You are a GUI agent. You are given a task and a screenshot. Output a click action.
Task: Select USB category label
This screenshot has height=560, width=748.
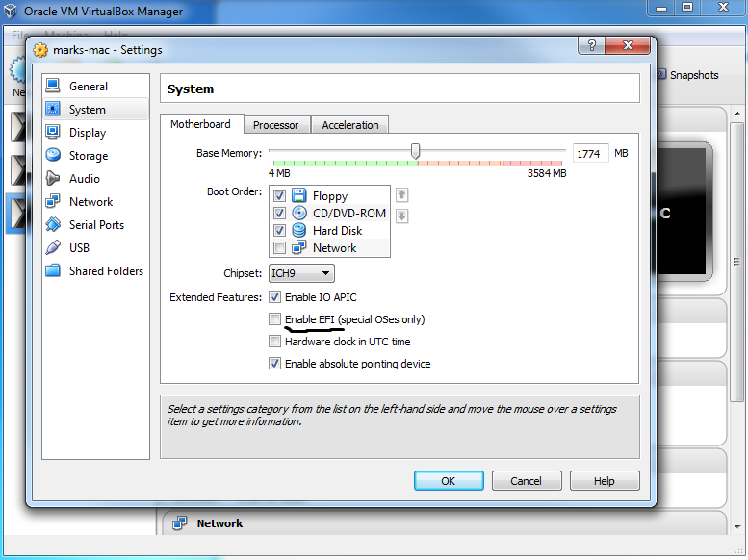click(x=79, y=248)
